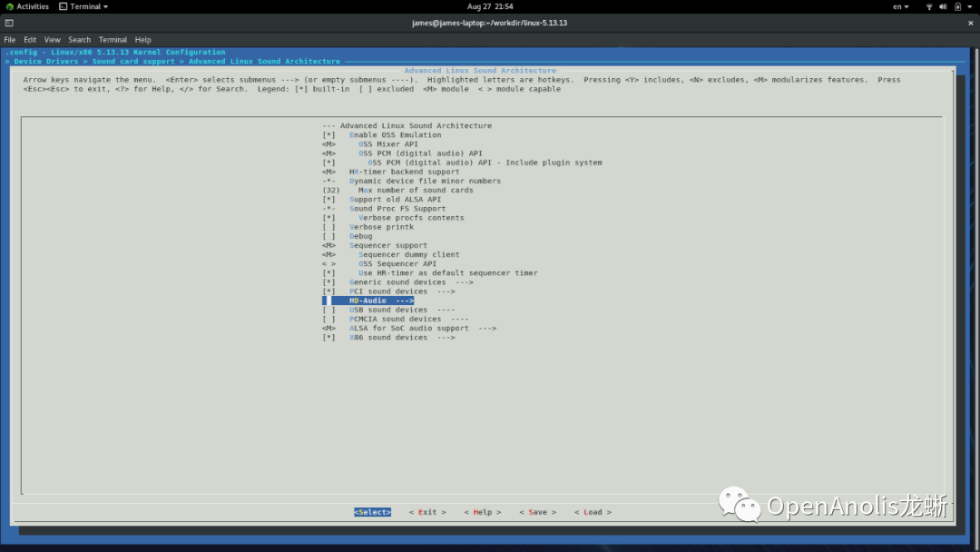The height and width of the screenshot is (552, 980).
Task: Click the terminal window icon in title bar
Action: 9,23
